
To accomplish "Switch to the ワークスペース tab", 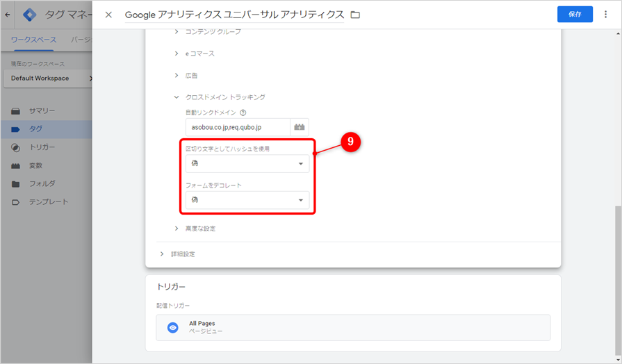I will pos(34,40).
